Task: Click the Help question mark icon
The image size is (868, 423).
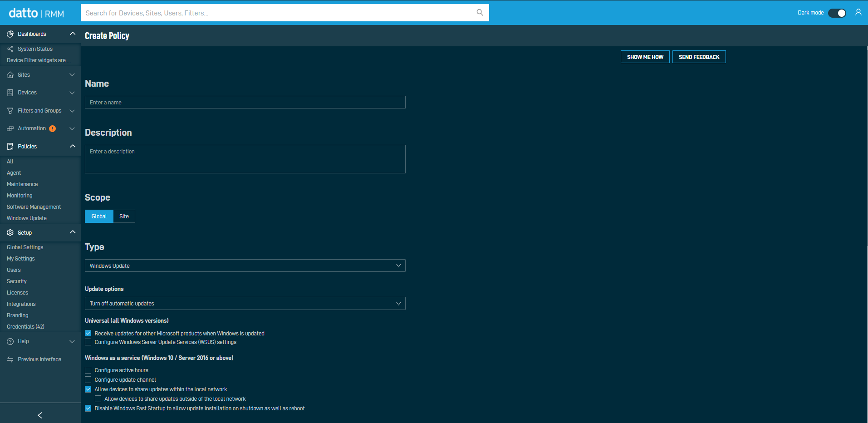Action: (10, 341)
